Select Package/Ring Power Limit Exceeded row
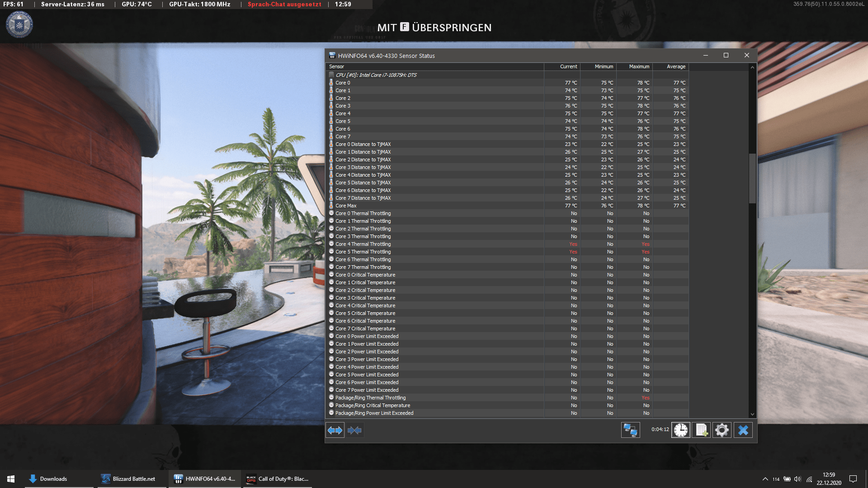Screen dimensions: 868x488 tap(507, 413)
